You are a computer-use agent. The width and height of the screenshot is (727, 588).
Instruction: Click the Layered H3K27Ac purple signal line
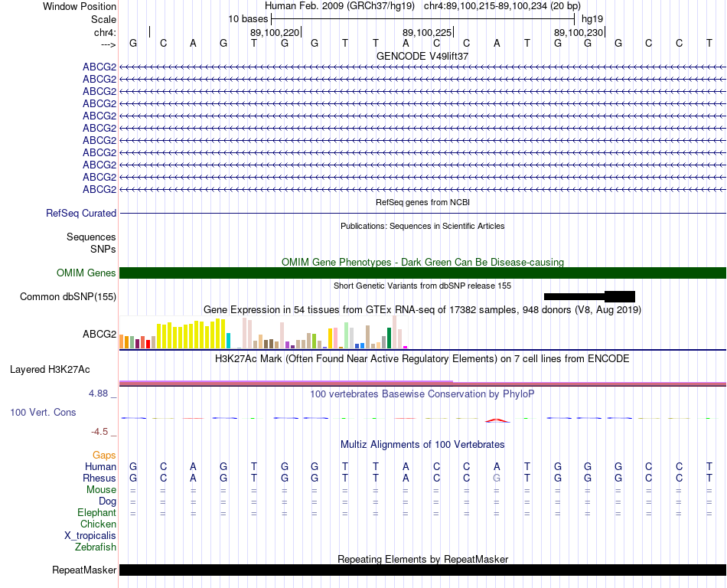(422, 384)
